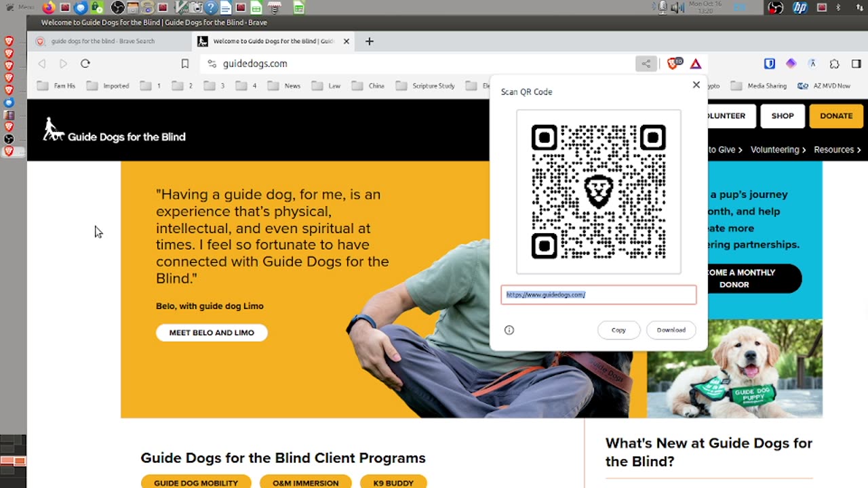Image resolution: width=868 pixels, height=488 pixels.
Task: Close the Guide Dogs tab
Action: click(x=347, y=41)
